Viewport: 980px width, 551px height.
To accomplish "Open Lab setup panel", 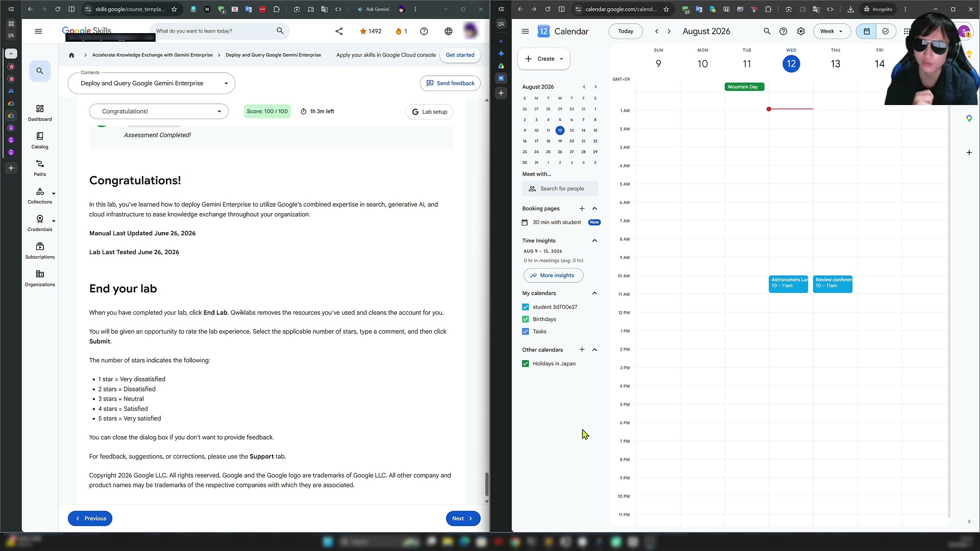I will click(x=429, y=112).
